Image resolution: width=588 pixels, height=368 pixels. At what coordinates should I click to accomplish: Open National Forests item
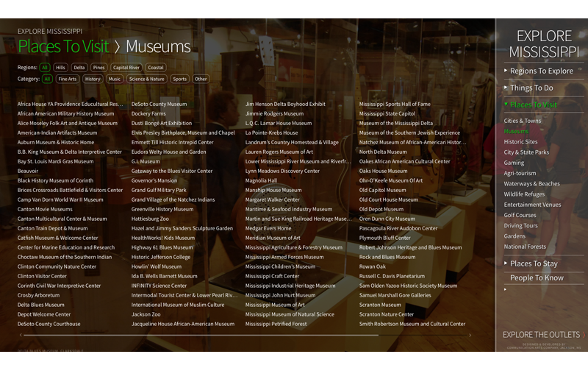(525, 247)
